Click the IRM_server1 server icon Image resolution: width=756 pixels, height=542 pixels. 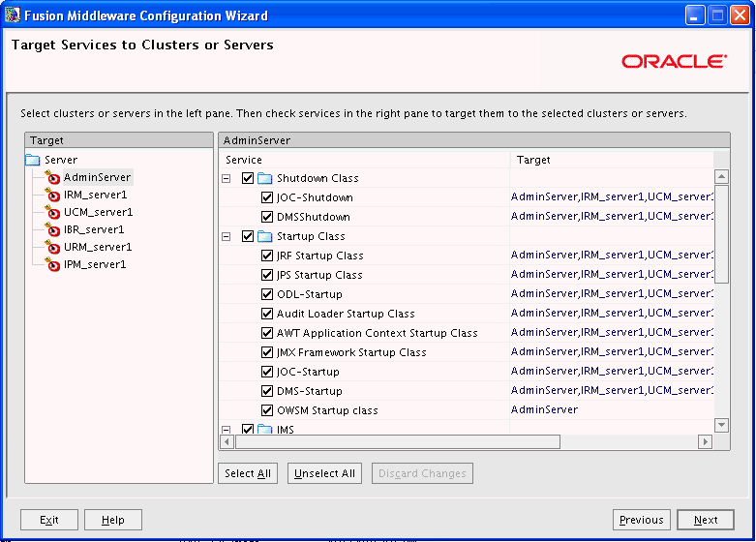point(53,195)
